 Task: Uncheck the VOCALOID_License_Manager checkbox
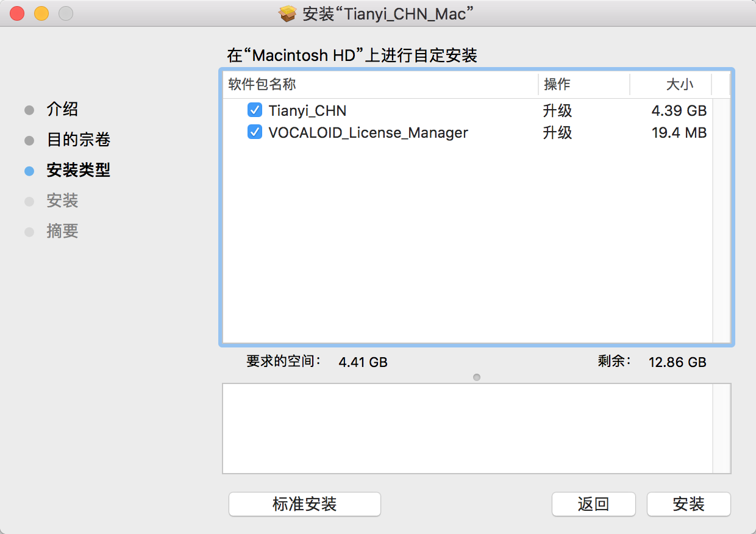255,132
